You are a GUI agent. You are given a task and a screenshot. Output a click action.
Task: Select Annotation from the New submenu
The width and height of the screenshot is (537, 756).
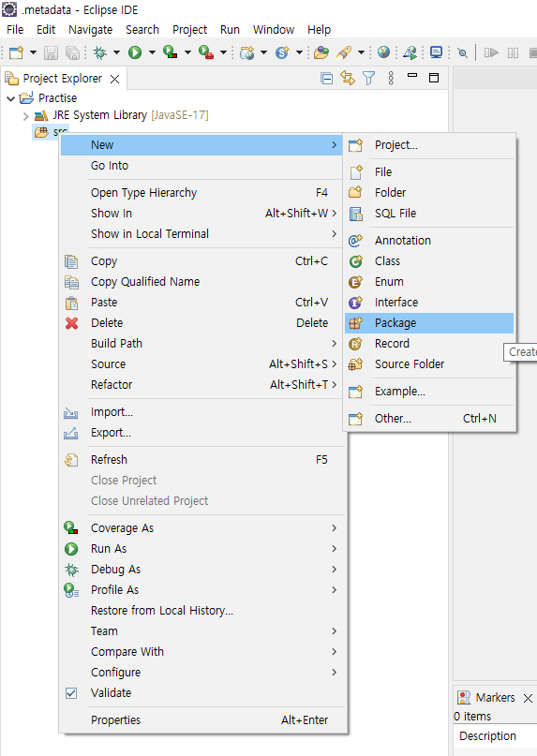[x=429, y=241]
